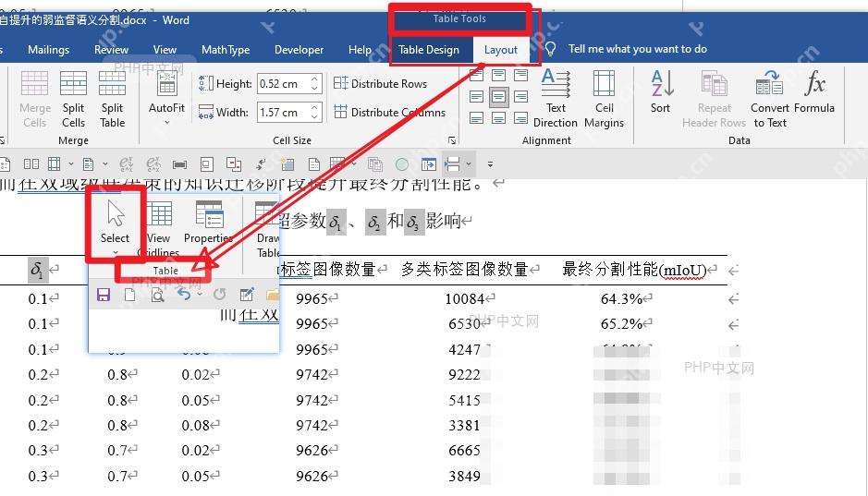
Task: Select Align Top Left
Action: click(476, 76)
